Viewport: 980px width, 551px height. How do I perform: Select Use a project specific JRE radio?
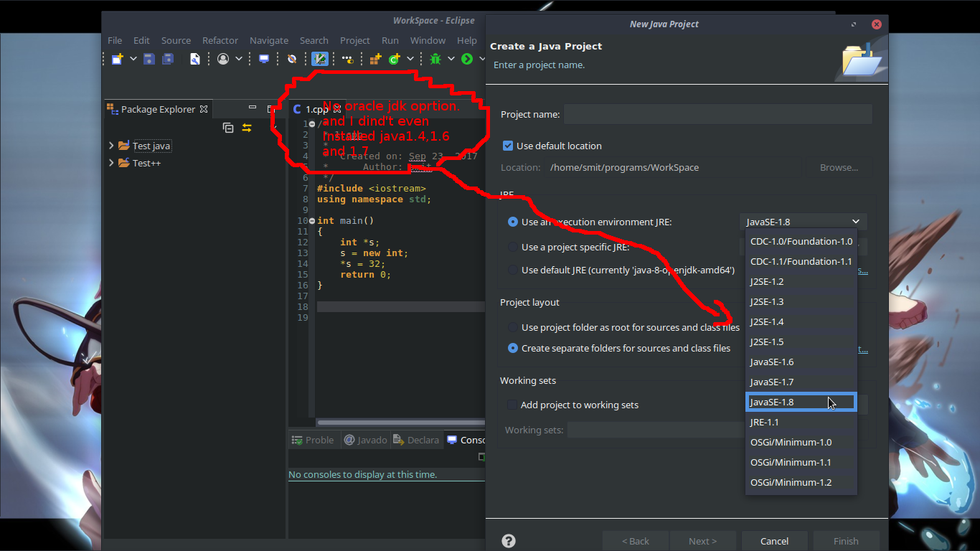pyautogui.click(x=512, y=247)
